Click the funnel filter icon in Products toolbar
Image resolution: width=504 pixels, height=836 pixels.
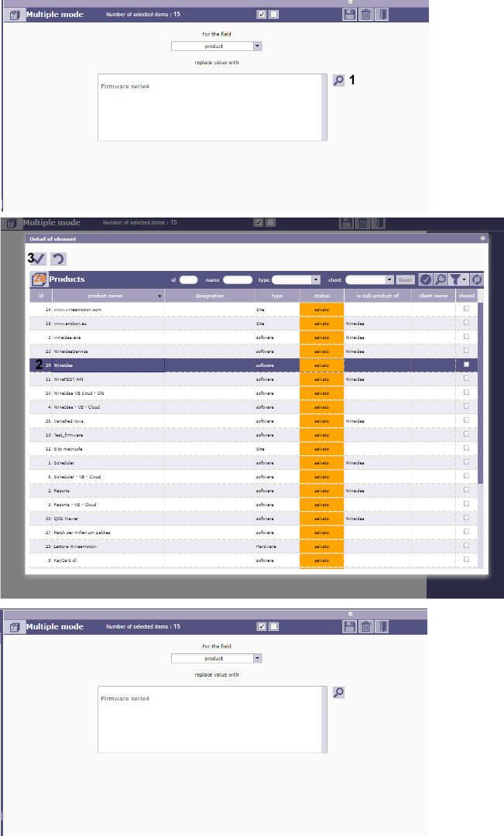(x=455, y=279)
